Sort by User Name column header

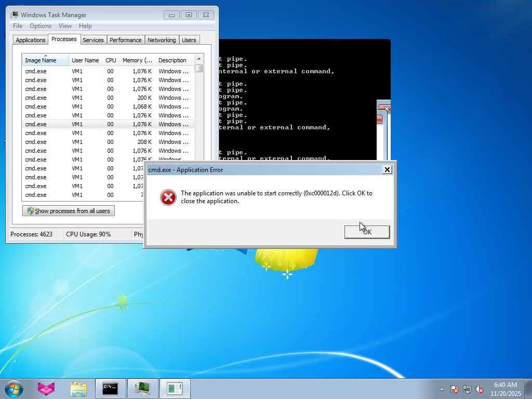point(86,60)
